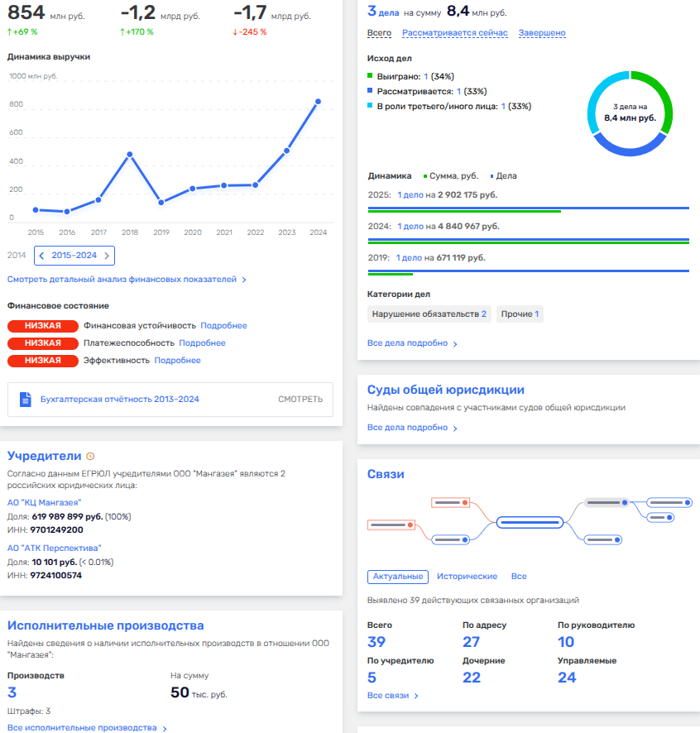Click the donut chart showing 3 дела
Image resolution: width=700 pixels, height=733 pixels.
[630, 113]
